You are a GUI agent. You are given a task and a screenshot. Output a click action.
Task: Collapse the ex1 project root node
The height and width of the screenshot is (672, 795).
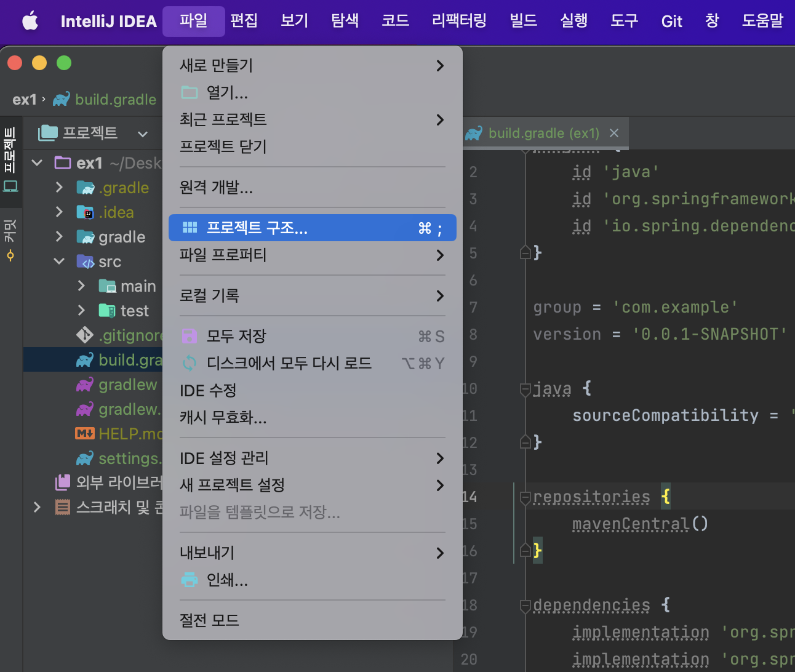(37, 163)
